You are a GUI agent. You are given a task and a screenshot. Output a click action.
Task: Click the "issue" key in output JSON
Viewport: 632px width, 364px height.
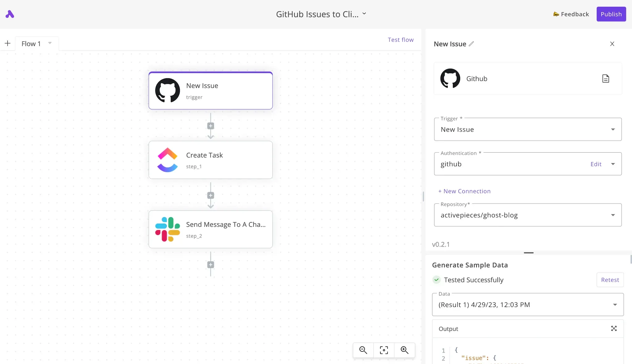[x=473, y=358]
